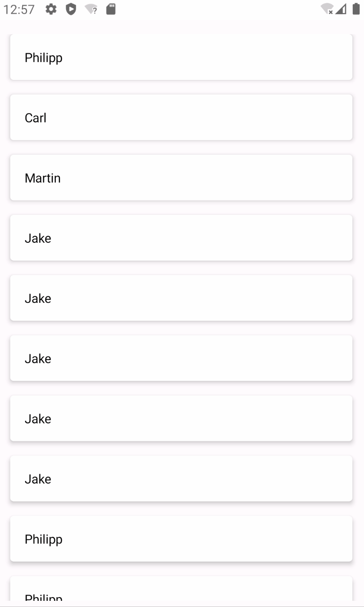
Task: Choose the Martin list card
Action: (x=181, y=177)
